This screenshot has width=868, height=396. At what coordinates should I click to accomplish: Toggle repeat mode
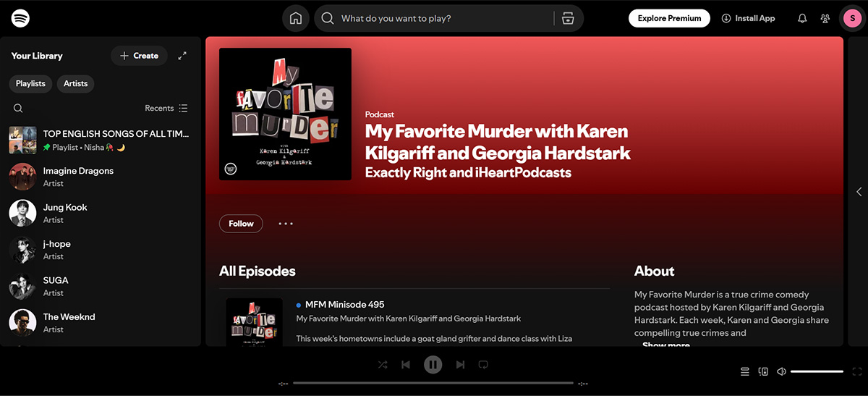483,364
